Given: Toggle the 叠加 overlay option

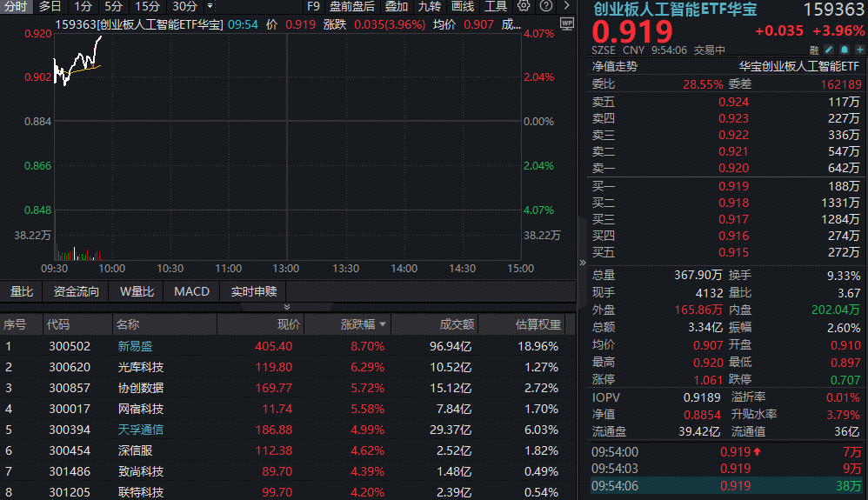Looking at the screenshot, I should pyautogui.click(x=397, y=6).
